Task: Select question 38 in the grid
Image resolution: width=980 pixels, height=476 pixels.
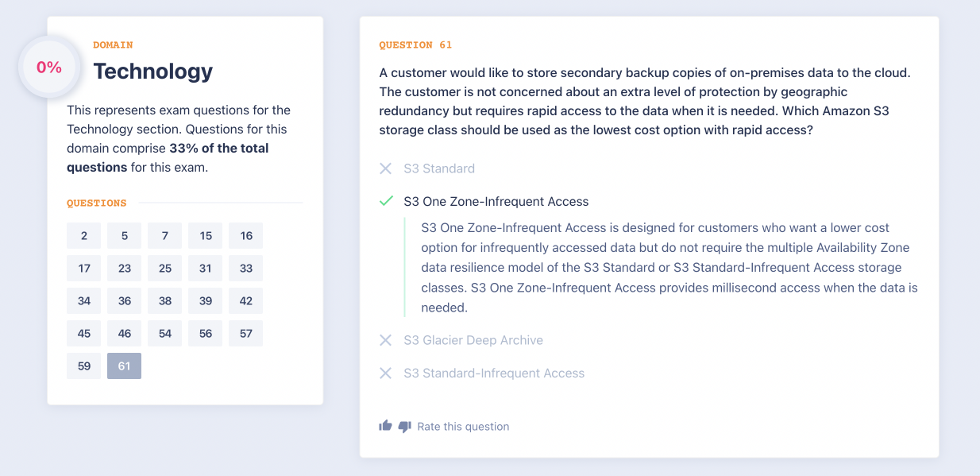Action: tap(164, 300)
